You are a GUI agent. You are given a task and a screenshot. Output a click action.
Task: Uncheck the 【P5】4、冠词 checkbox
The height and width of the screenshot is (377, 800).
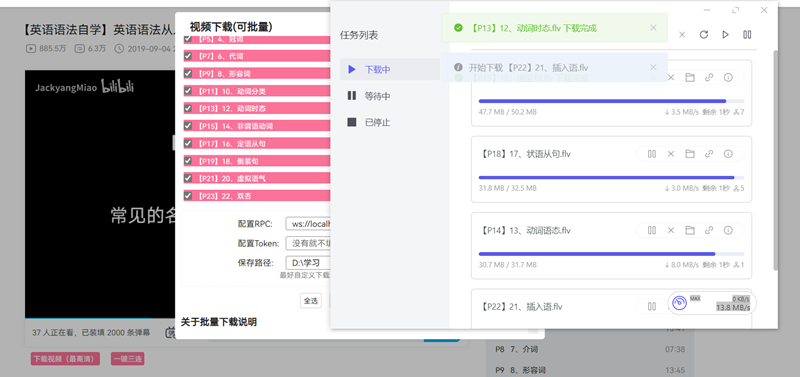pos(188,39)
